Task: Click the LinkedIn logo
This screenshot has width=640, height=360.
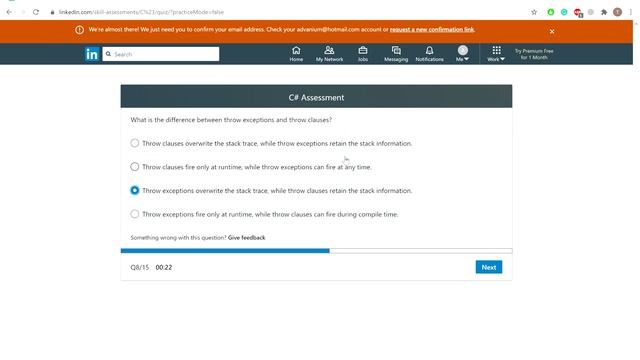Action: [92, 54]
